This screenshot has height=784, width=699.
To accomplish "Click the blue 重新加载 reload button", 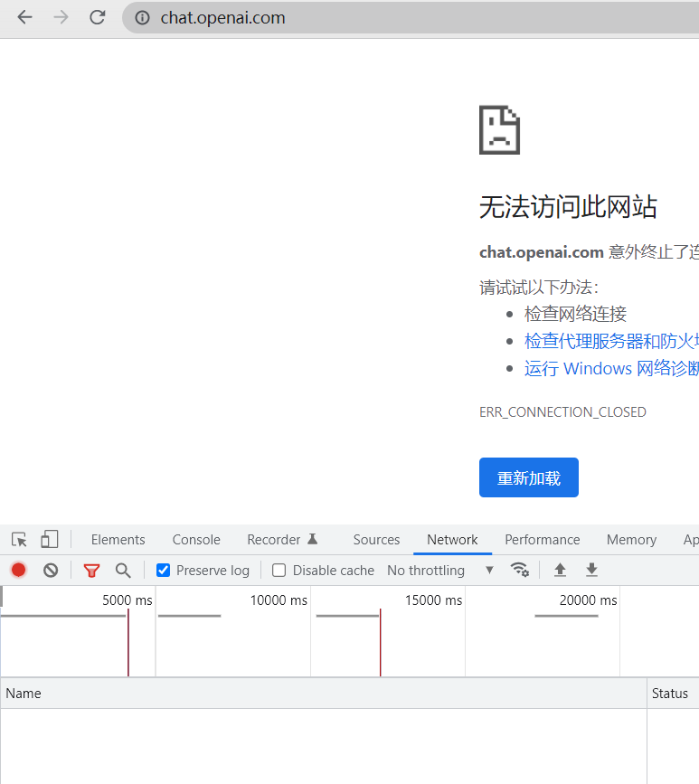I will pyautogui.click(x=528, y=477).
